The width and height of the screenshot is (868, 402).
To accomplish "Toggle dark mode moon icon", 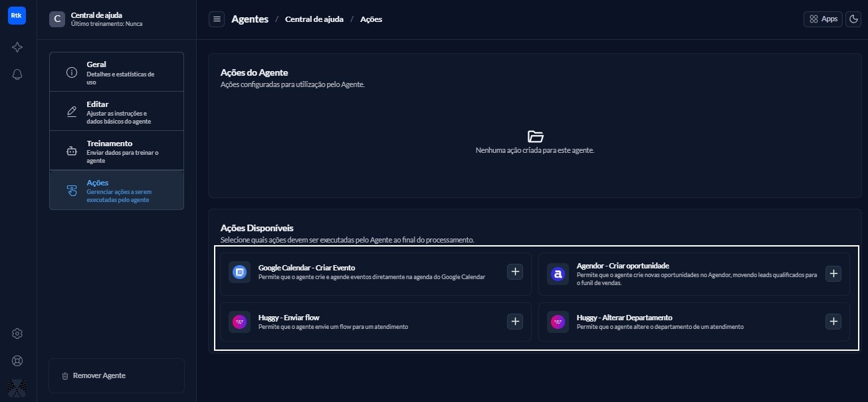I will [x=853, y=19].
